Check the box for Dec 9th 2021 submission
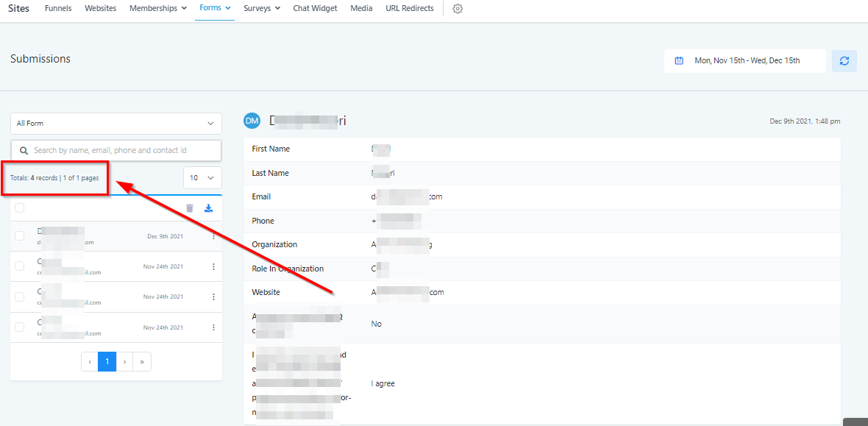The height and width of the screenshot is (426, 868). (x=20, y=236)
